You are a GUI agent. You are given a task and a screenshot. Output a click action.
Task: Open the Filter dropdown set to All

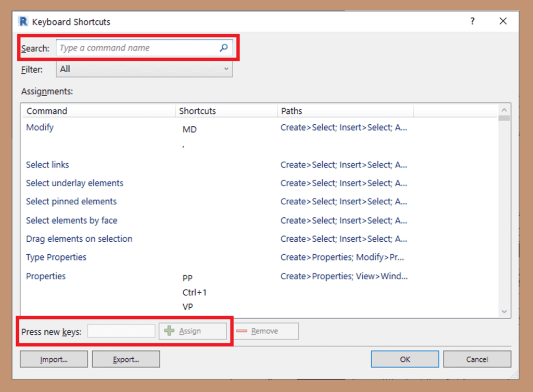(x=144, y=69)
